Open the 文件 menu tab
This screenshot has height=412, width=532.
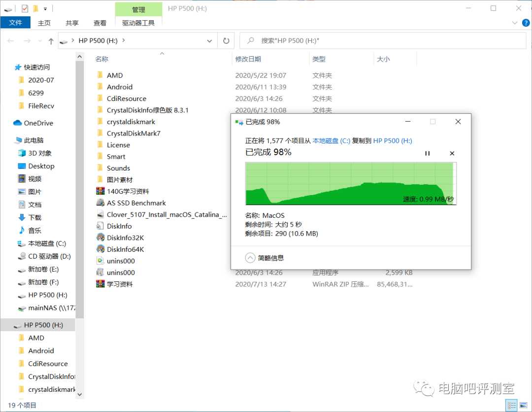15,22
